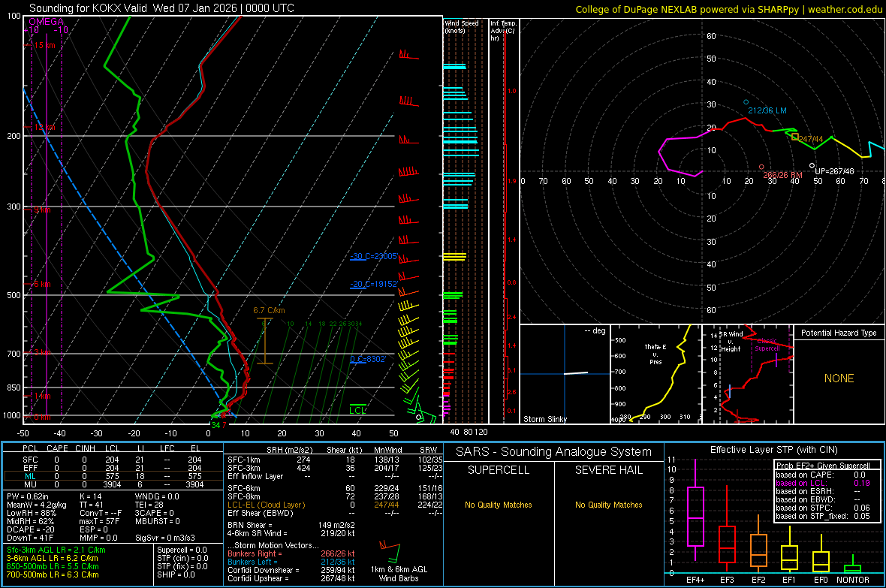Click the College of DuPage NEXLAB credit text
Screen dimensions: 886x588
pyautogui.click(x=728, y=9)
